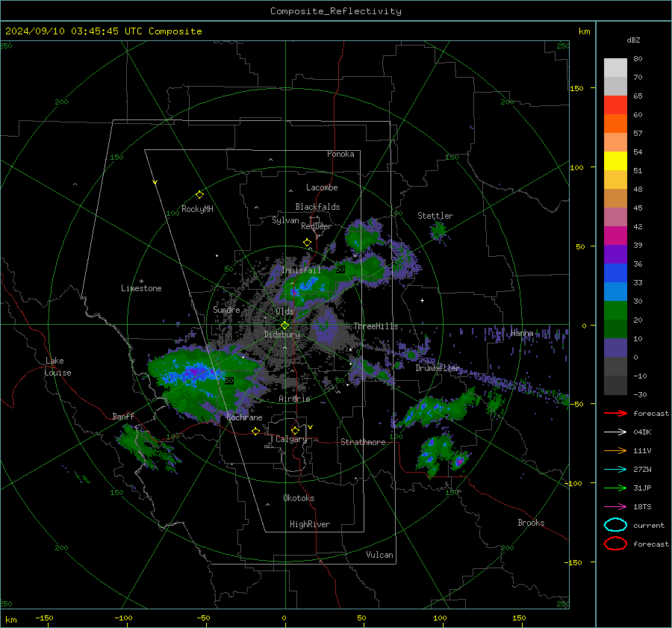672x628 pixels.
Task: Click the -150 tick on bottom axis
Action: [44, 618]
